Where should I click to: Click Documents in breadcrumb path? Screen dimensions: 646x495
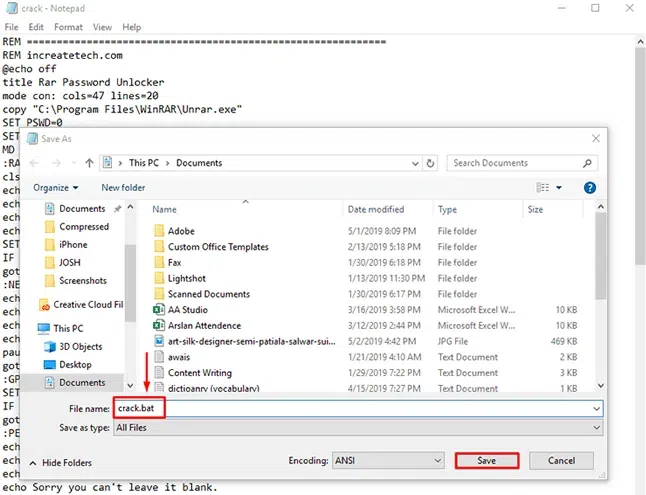click(x=199, y=163)
